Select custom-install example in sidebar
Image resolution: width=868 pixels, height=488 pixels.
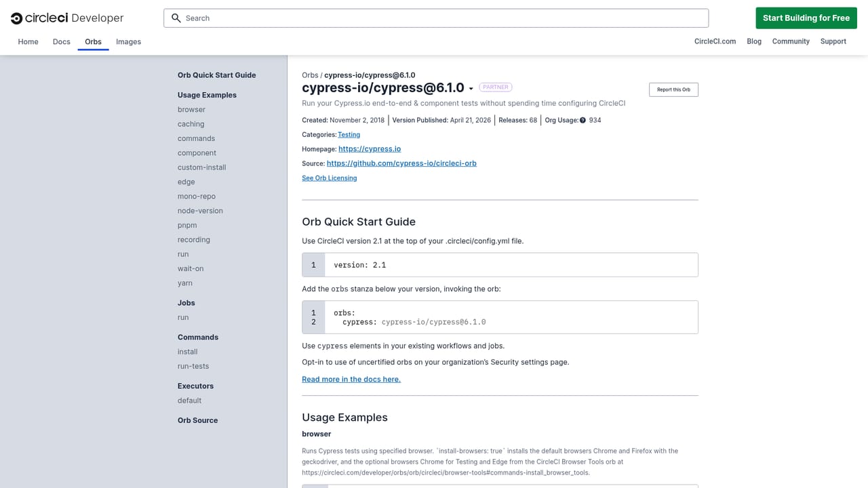pyautogui.click(x=201, y=167)
